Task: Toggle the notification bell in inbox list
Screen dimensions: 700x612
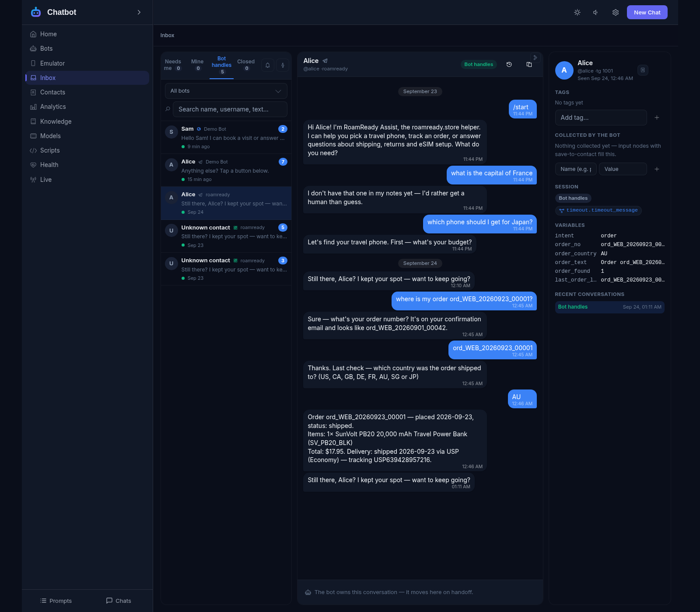Action: (x=268, y=65)
